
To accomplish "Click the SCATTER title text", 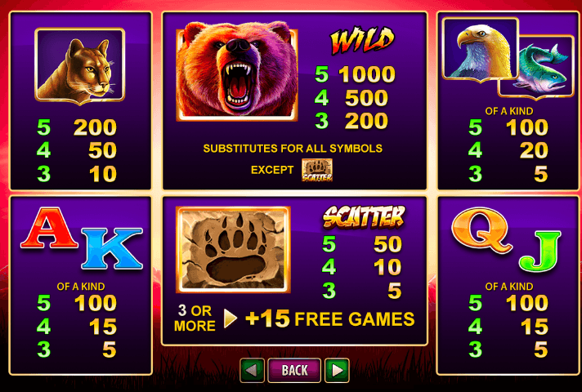I will click(364, 217).
